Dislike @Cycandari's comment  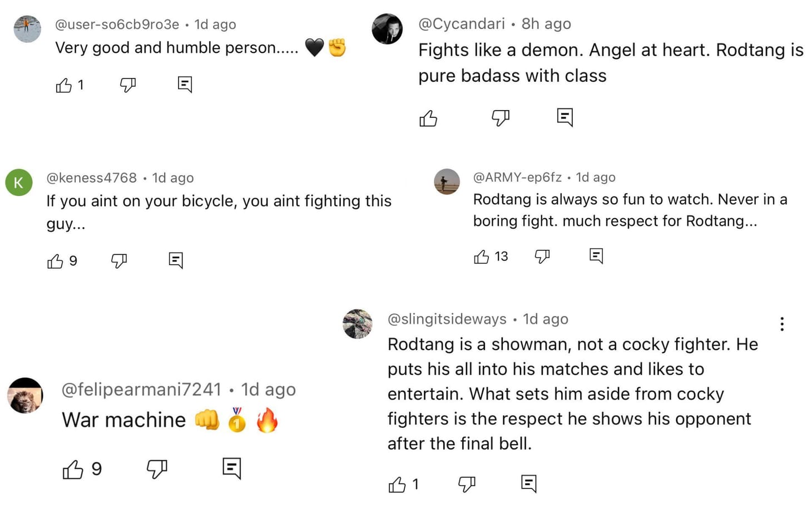point(499,118)
